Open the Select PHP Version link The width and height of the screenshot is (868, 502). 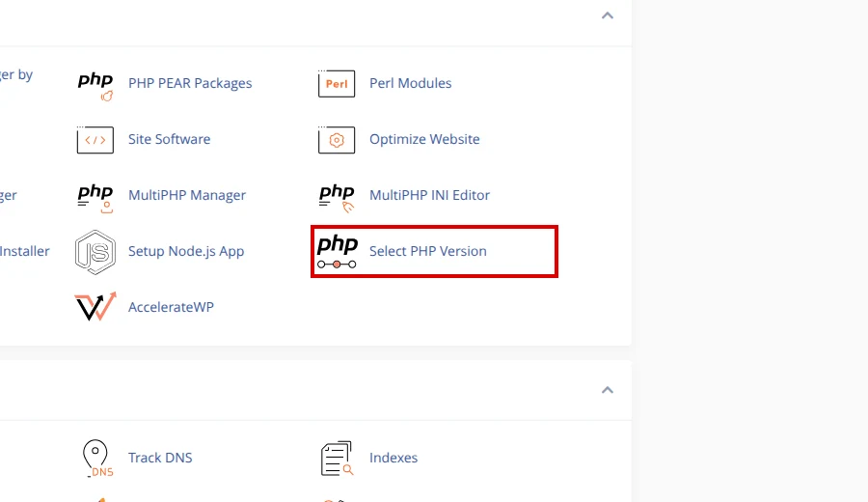point(428,251)
